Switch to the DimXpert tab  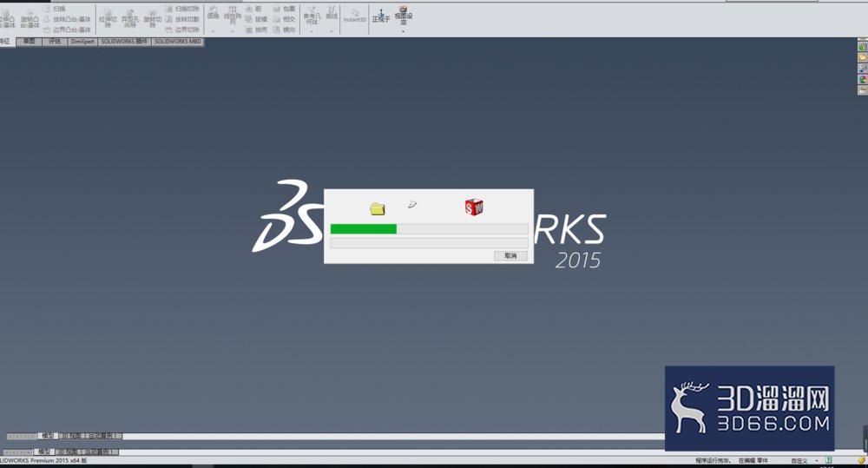coord(82,42)
